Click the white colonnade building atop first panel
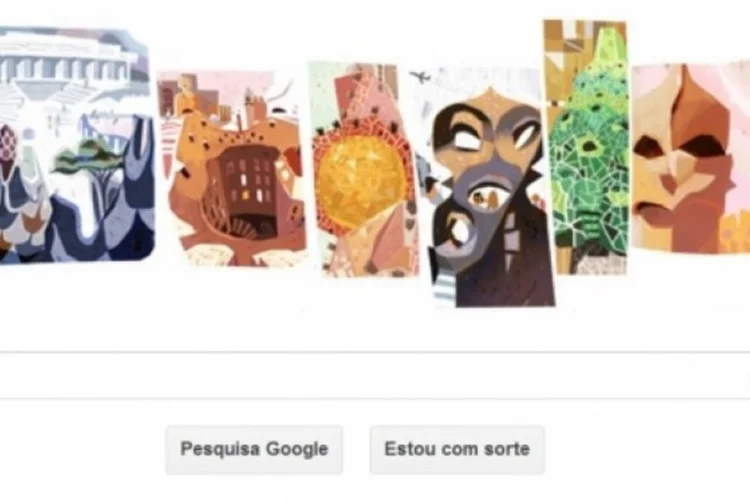 (x=67, y=63)
